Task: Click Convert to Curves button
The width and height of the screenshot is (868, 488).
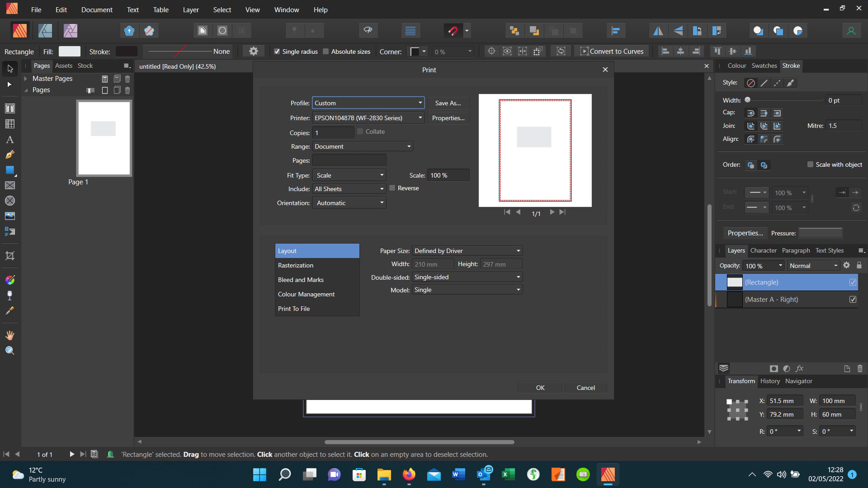Action: 611,51
